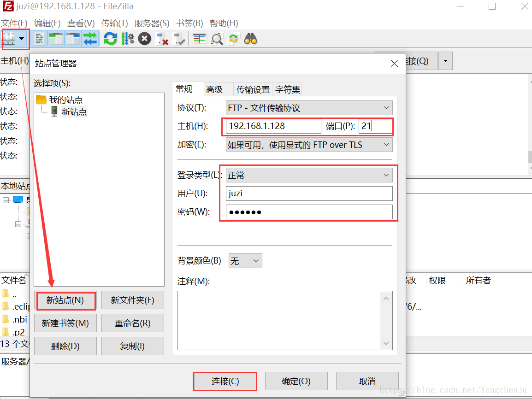The image size is (532, 399).
Task: Toggle the local directory tree icon
Action: pos(56,39)
